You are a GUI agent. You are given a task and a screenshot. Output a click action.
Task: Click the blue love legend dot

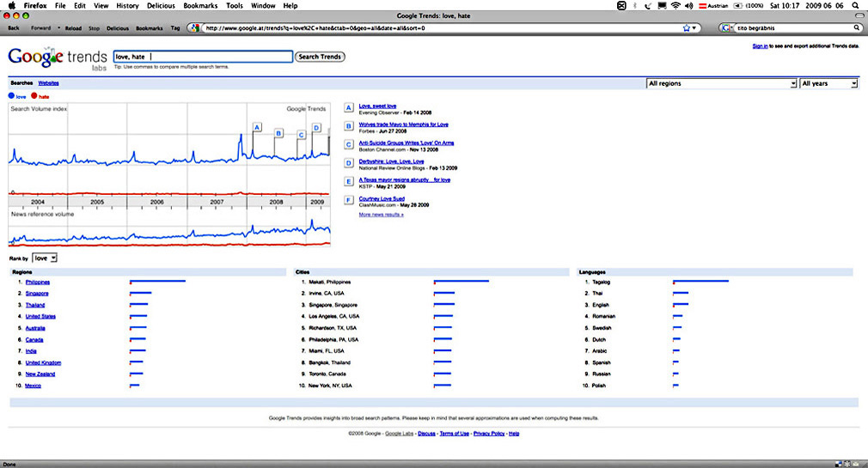coord(12,95)
